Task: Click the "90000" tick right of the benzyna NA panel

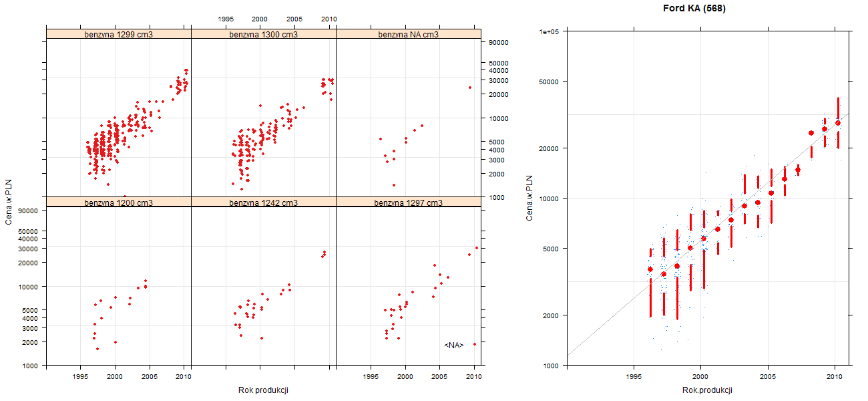Action: (x=499, y=42)
